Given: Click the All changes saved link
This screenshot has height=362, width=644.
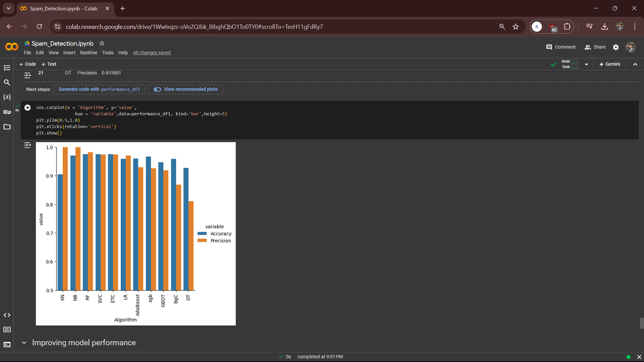Looking at the screenshot, I should click(x=152, y=53).
